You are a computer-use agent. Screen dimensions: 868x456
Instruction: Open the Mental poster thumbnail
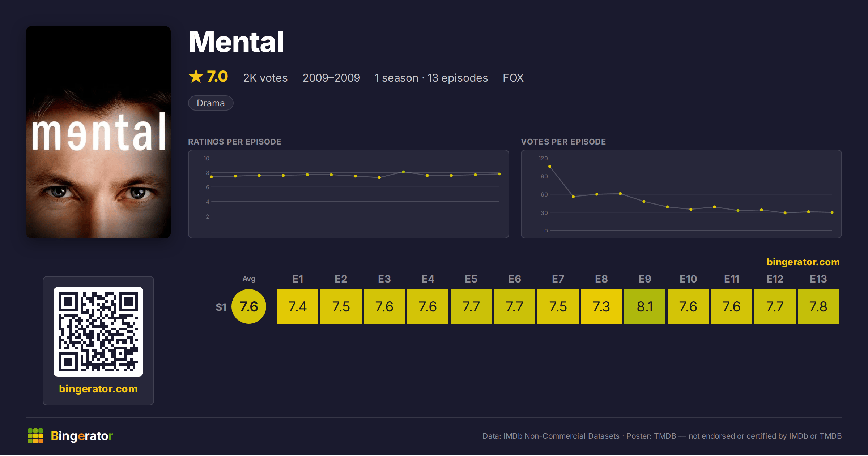click(x=98, y=132)
